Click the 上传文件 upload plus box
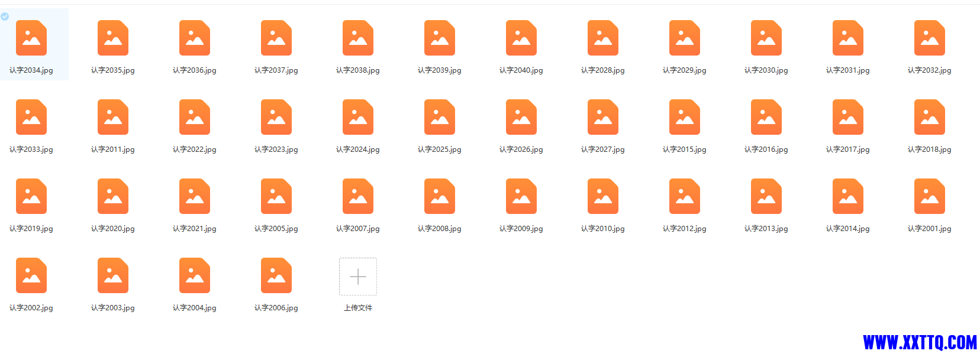 pos(358,277)
